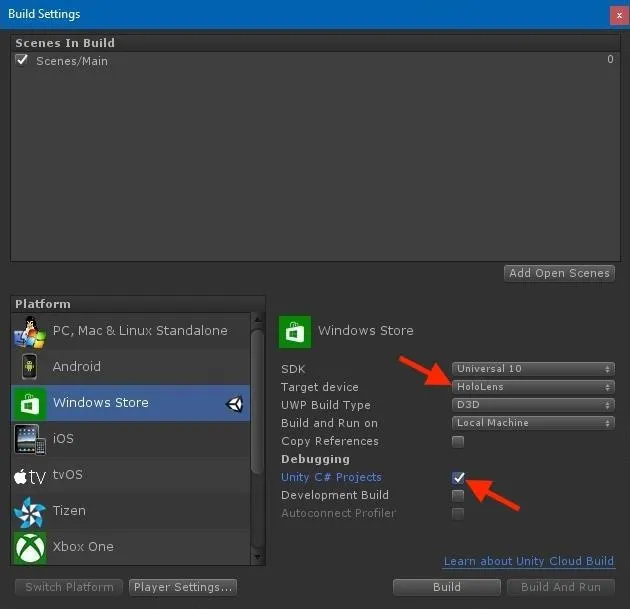Click the platform list scrollbar thumb
630x609 pixels.
point(257,402)
